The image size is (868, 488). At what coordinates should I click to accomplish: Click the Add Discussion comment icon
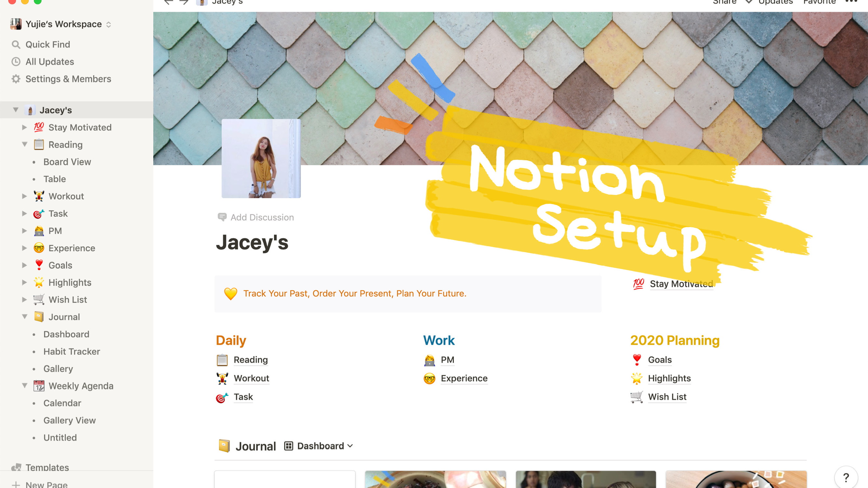[222, 217]
